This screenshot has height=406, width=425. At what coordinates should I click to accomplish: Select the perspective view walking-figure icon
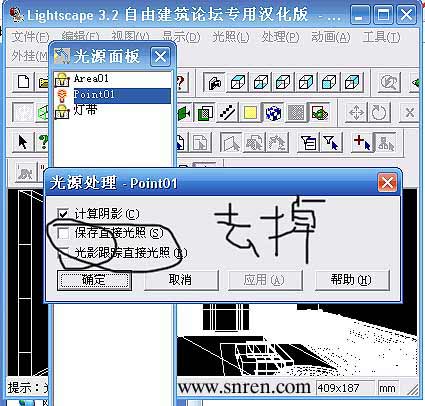(215, 82)
